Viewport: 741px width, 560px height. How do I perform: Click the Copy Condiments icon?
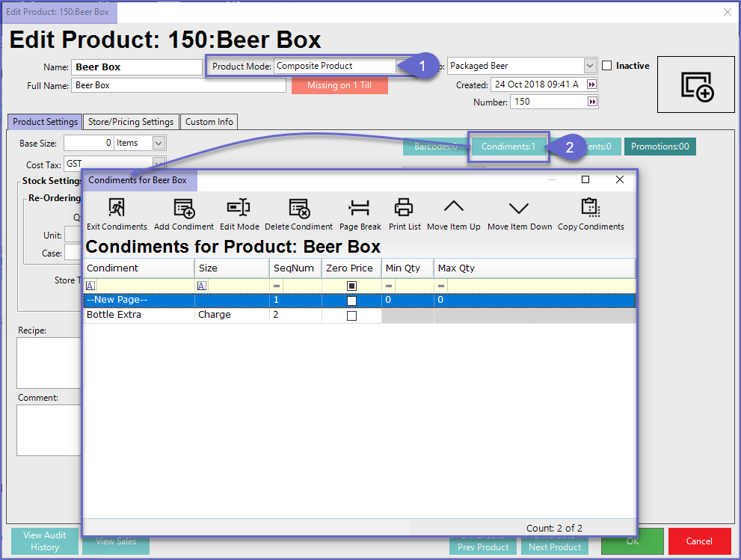tap(591, 209)
